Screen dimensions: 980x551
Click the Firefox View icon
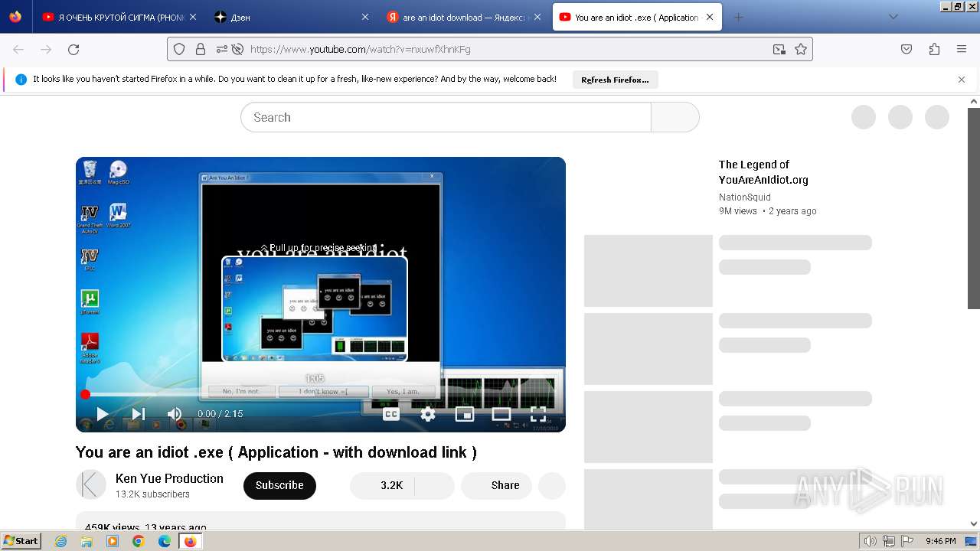pos(15,17)
